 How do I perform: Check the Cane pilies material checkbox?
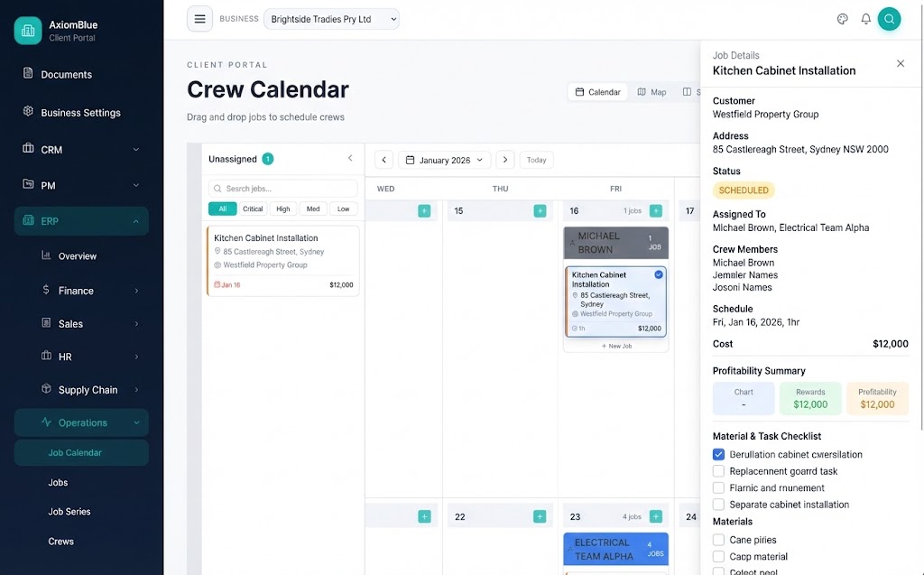(717, 539)
